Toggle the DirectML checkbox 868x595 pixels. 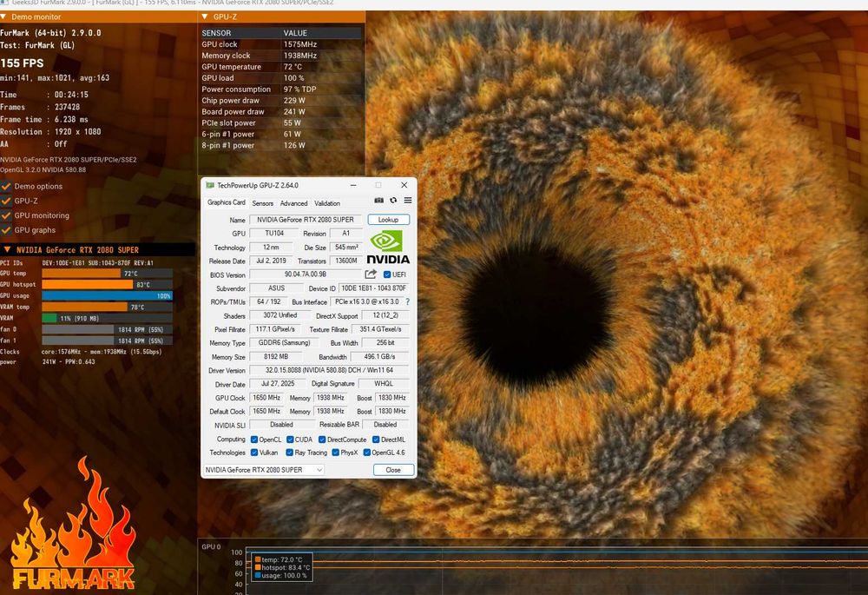(375, 440)
